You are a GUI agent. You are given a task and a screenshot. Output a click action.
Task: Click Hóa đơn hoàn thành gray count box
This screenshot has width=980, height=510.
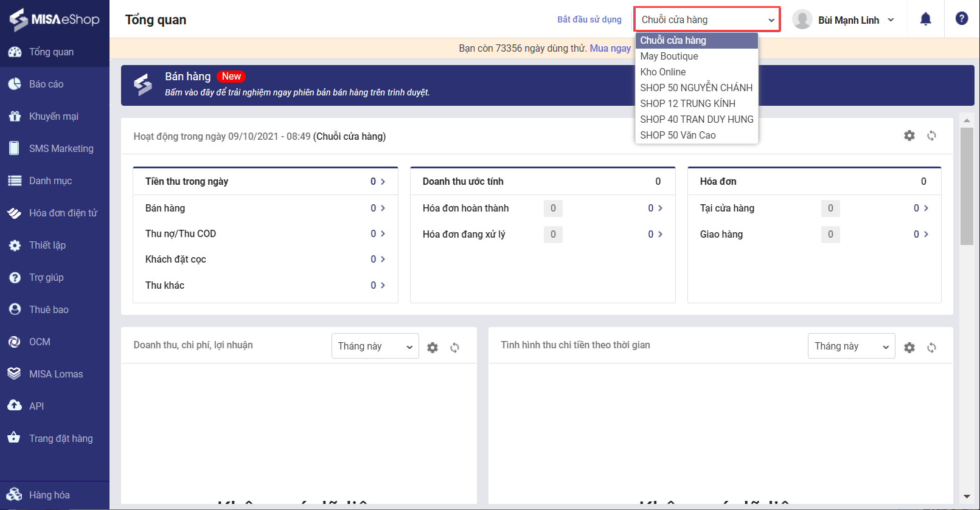(553, 208)
